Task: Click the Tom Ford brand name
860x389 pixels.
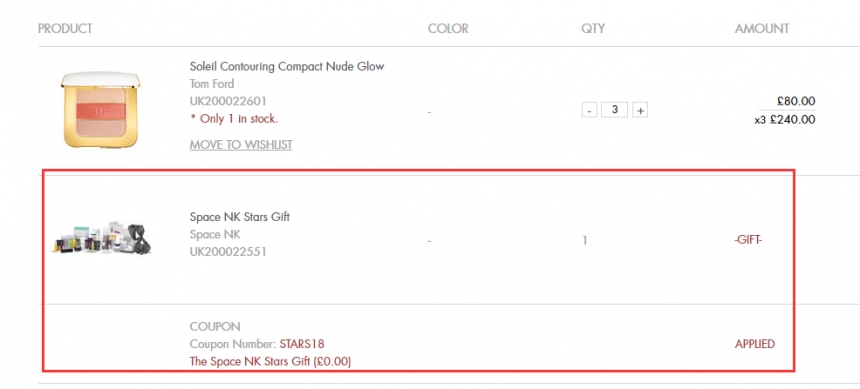Action: pos(212,84)
